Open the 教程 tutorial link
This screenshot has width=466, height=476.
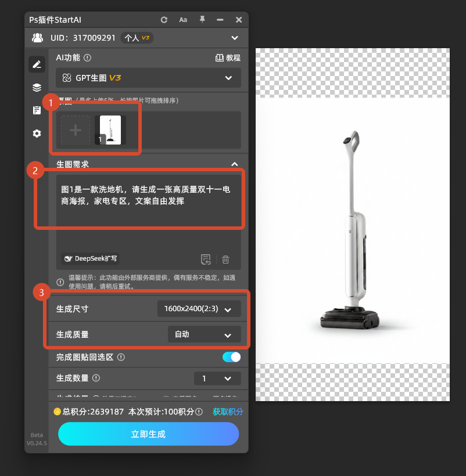click(x=228, y=57)
